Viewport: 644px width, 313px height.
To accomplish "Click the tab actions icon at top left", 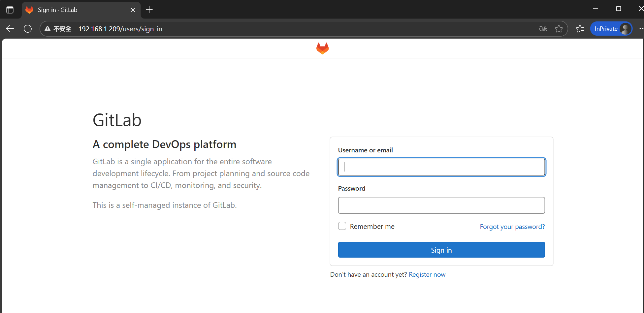I will tap(10, 10).
